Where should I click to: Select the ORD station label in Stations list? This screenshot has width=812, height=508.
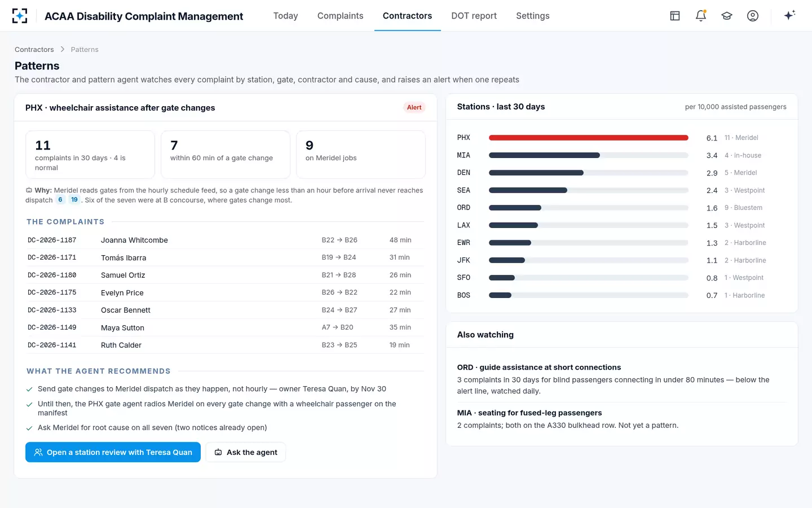464,208
